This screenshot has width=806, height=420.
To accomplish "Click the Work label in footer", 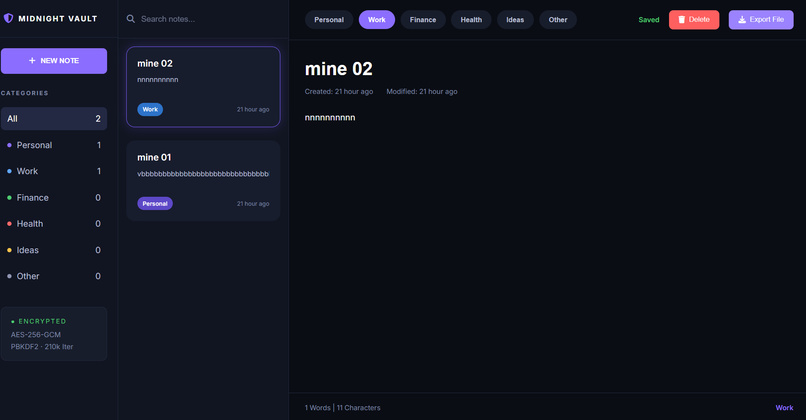I will [x=784, y=408].
